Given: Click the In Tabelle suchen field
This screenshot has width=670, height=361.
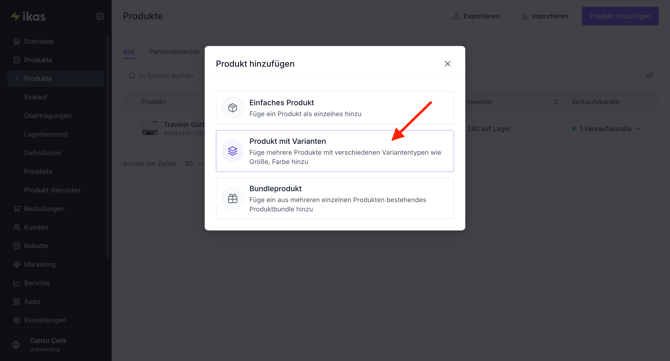Looking at the screenshot, I should click(x=167, y=76).
